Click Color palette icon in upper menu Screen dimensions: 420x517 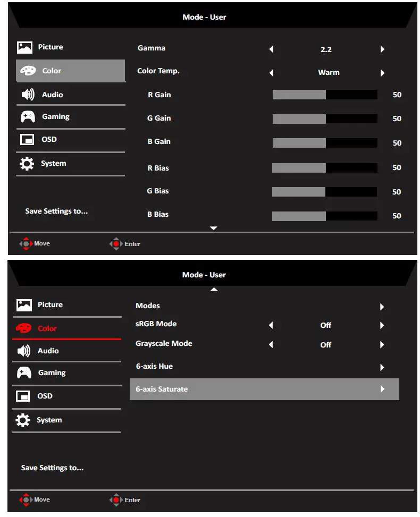[x=28, y=71]
